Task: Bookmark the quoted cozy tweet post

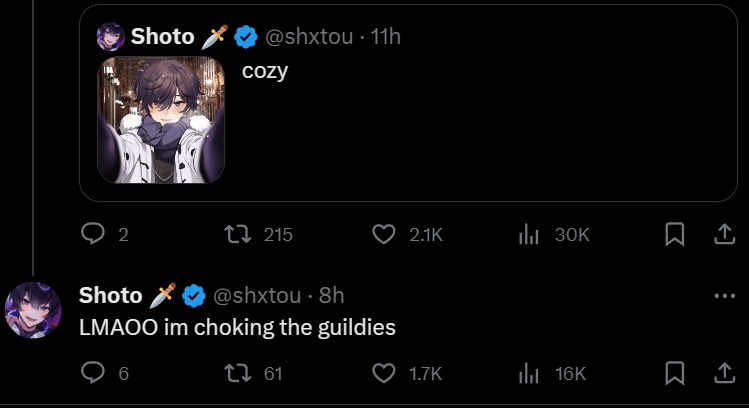Action: point(674,234)
